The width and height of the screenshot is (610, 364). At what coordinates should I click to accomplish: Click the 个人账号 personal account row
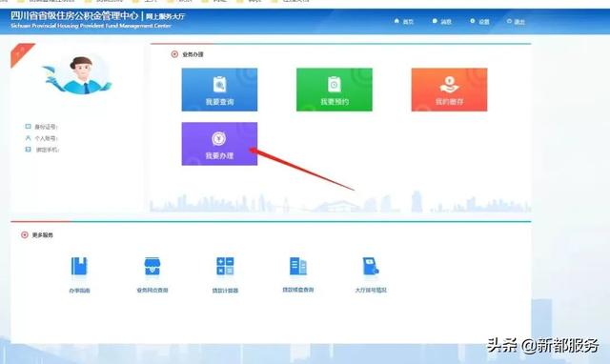41,138
